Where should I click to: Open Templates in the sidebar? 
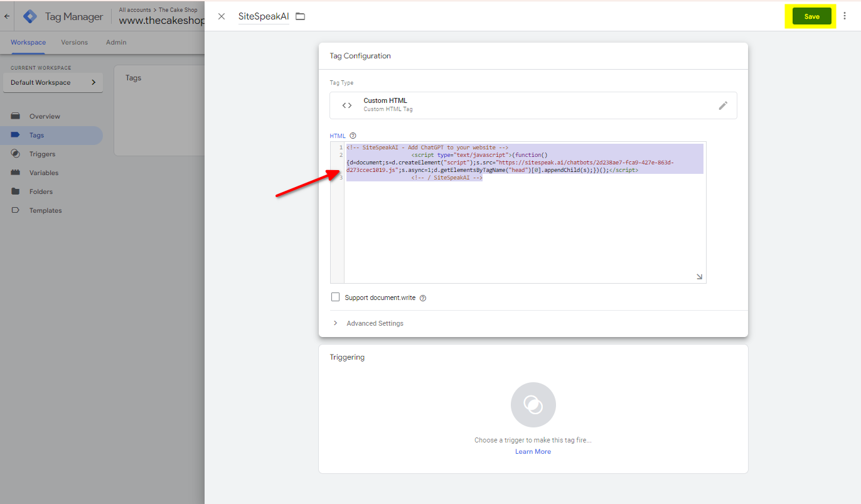pyautogui.click(x=45, y=210)
